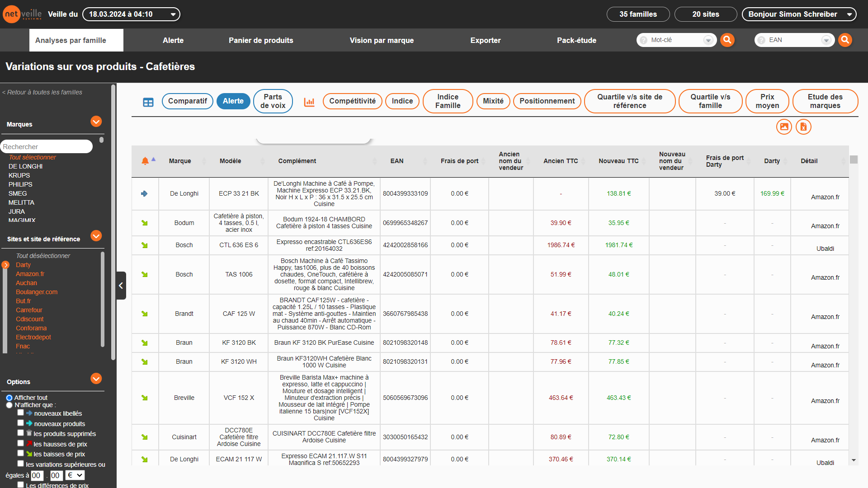Viewport: 868px width, 488px height.
Task: Click the integer variation value field
Action: (x=37, y=475)
